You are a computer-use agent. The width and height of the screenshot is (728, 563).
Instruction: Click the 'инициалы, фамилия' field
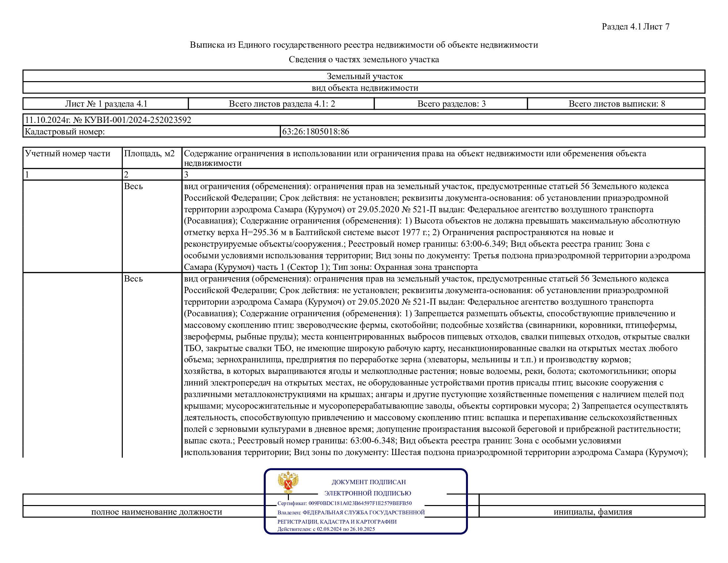click(x=593, y=512)
